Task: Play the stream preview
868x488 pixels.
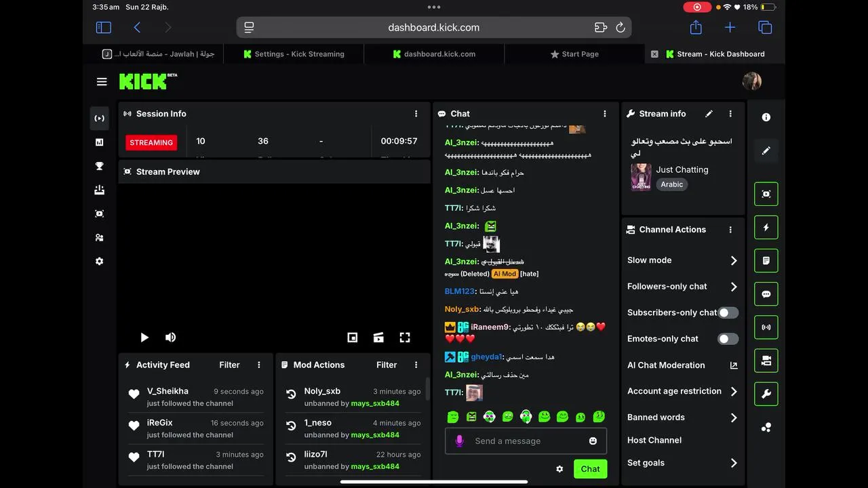Action: 144,338
